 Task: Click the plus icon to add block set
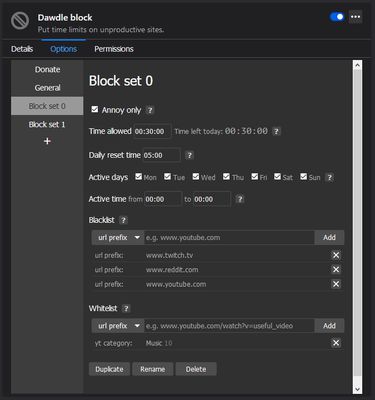[47, 141]
